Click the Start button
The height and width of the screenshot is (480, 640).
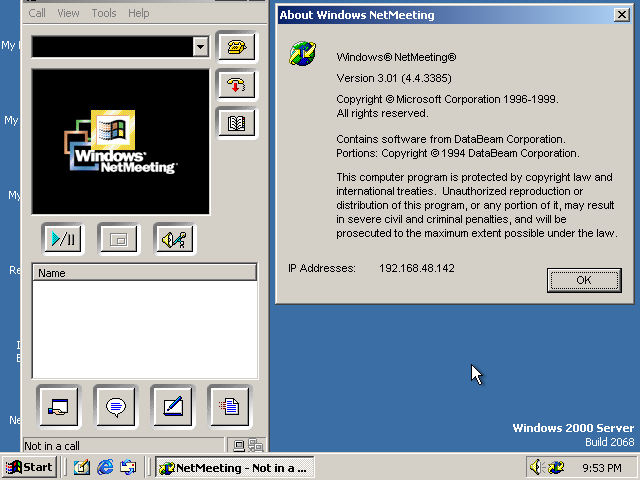[29, 467]
